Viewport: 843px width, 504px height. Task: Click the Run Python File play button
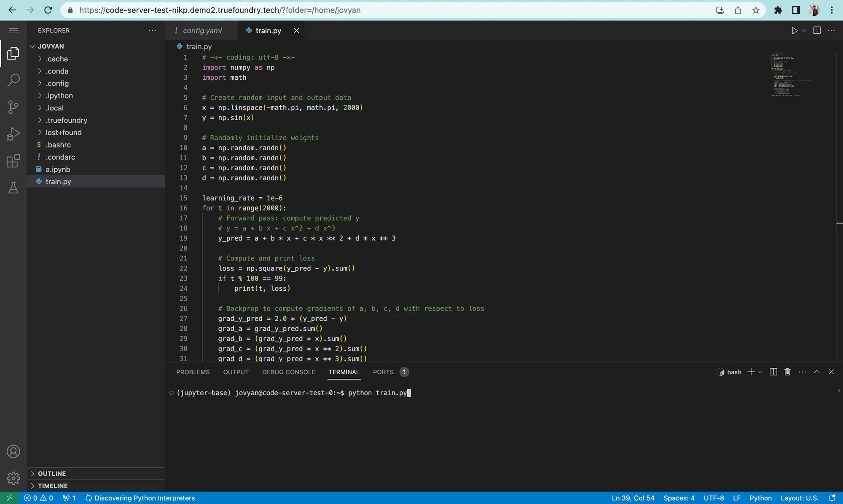[x=794, y=30]
